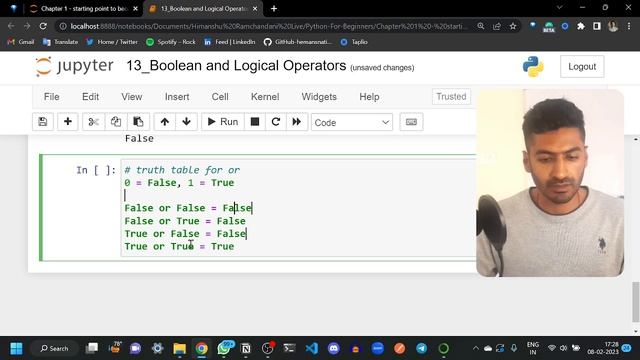This screenshot has height=360, width=640.
Task: Open the Spotify – Rock bookmark
Action: pos(171,42)
